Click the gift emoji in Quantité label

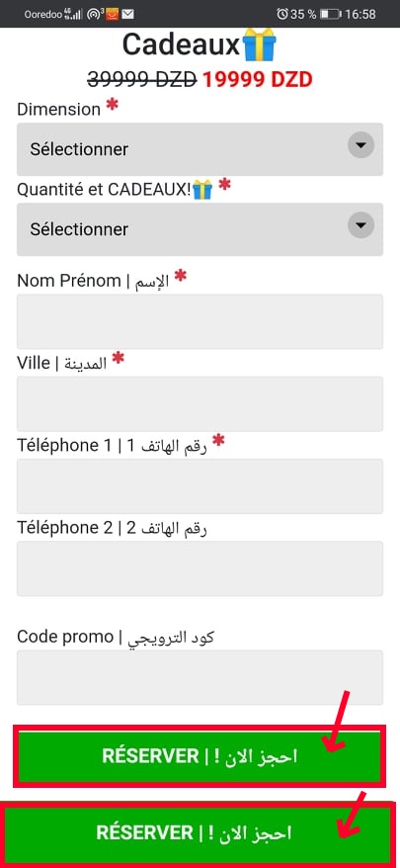pyautogui.click(x=202, y=191)
